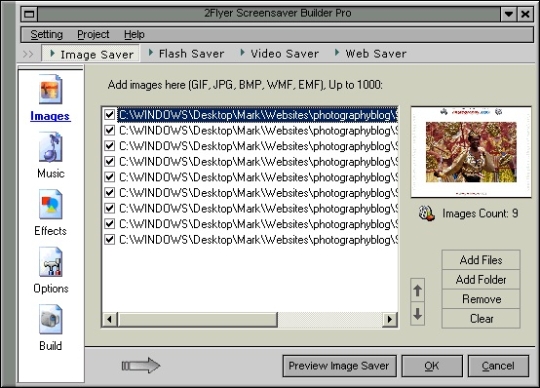The image size is (540, 388).
Task: Click Preview Image Saver button
Action: (339, 366)
